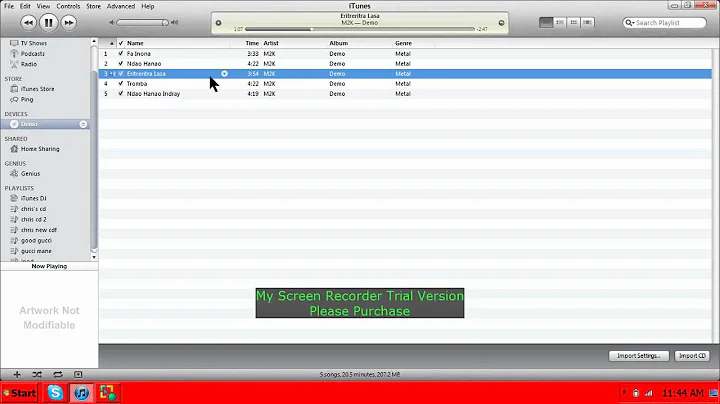Uncheck the Tromba song
This screenshot has height=404, width=720.
tap(121, 84)
